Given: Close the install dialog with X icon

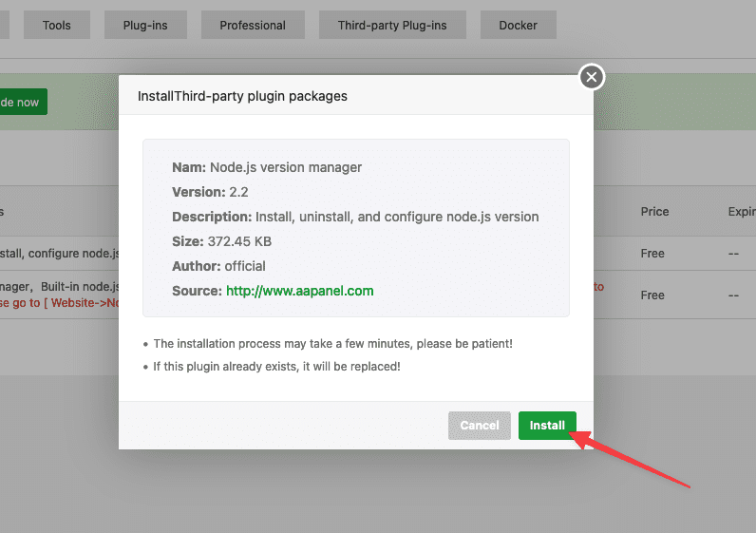Looking at the screenshot, I should click(592, 77).
